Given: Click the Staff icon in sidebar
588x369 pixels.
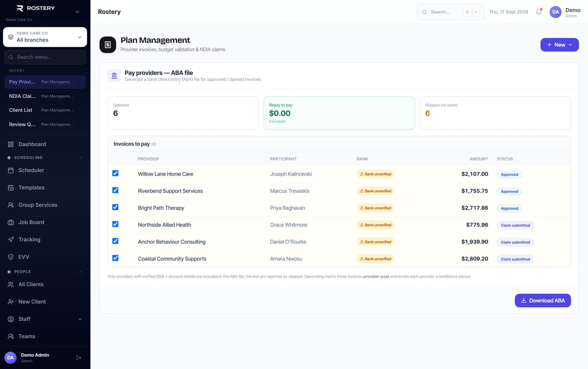Looking at the screenshot, I should [x=11, y=319].
